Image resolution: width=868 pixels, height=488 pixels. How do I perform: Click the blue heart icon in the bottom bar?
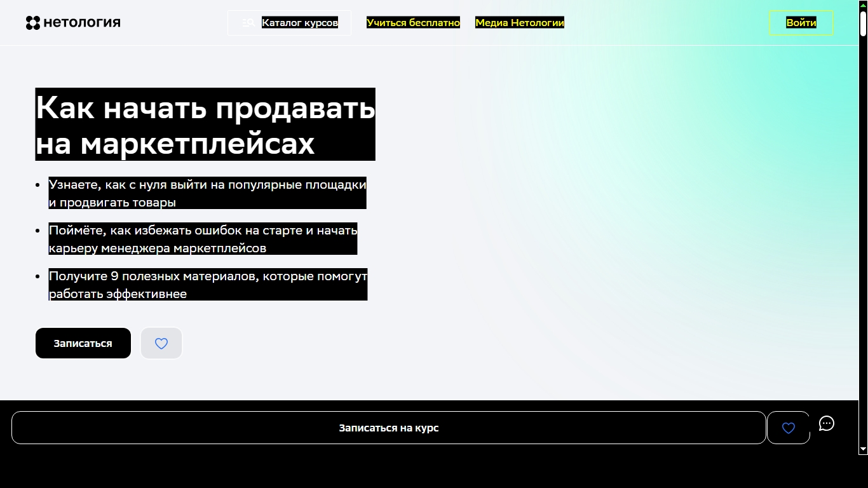788,428
